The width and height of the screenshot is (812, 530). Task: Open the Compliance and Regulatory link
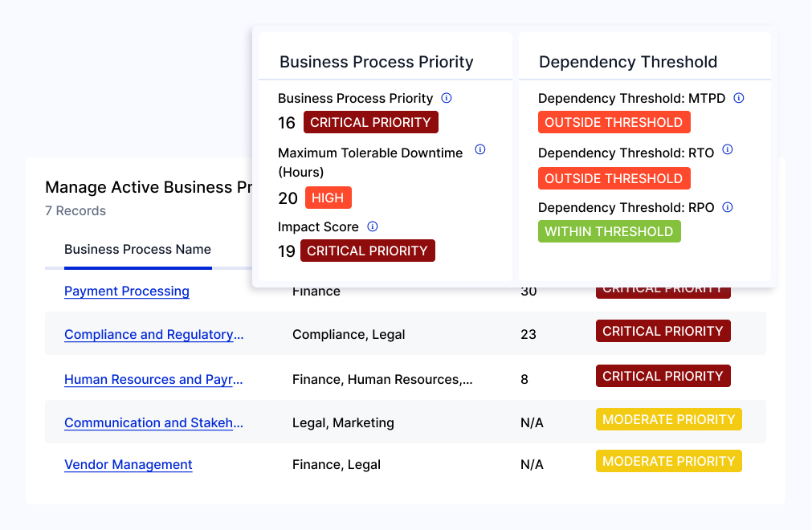[153, 334]
